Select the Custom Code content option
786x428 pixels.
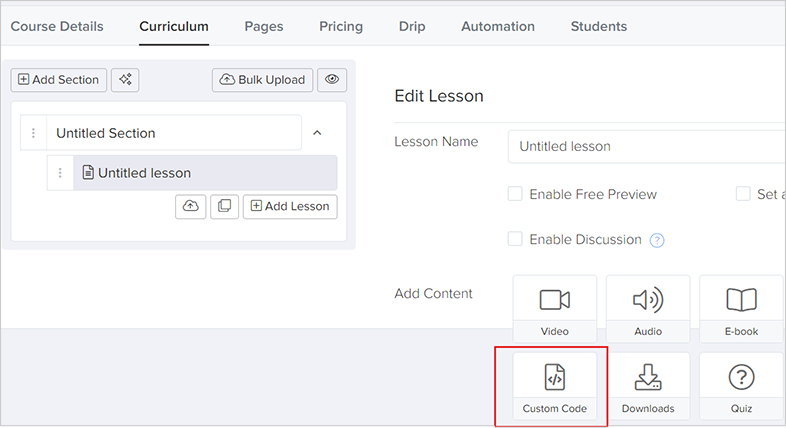[554, 386]
